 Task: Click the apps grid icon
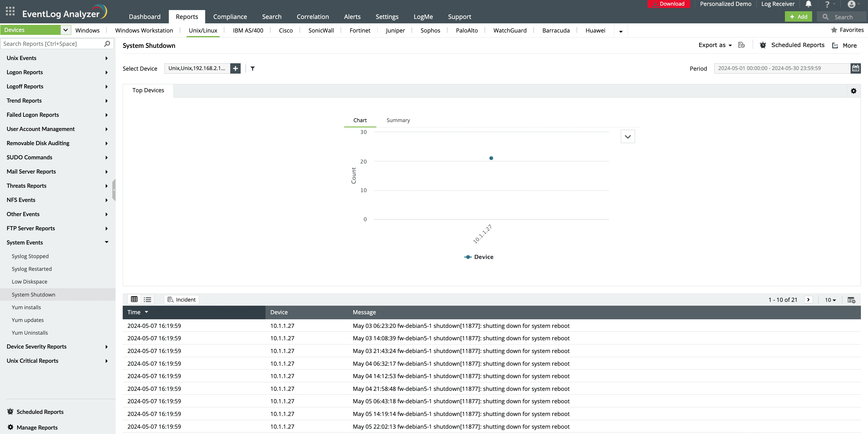(x=10, y=12)
